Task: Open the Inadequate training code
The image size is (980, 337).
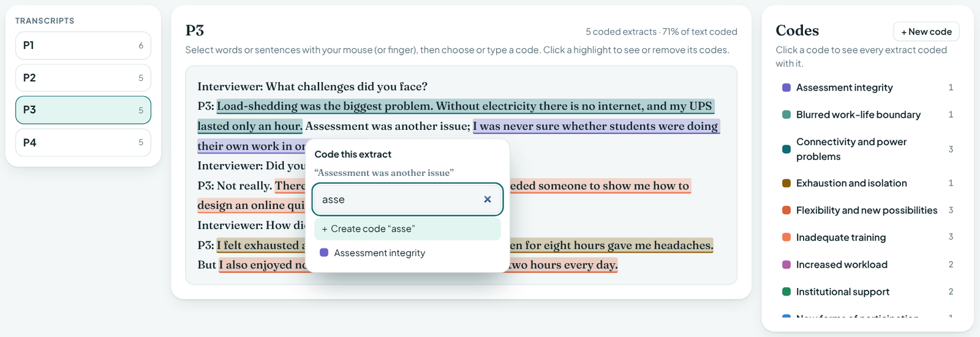Action: (x=868, y=237)
